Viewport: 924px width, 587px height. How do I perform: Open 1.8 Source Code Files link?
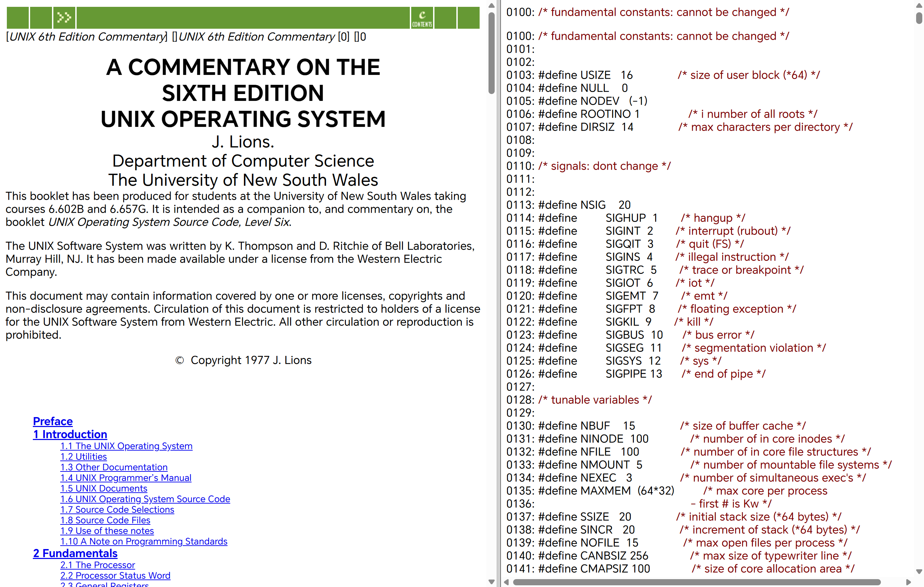(105, 520)
